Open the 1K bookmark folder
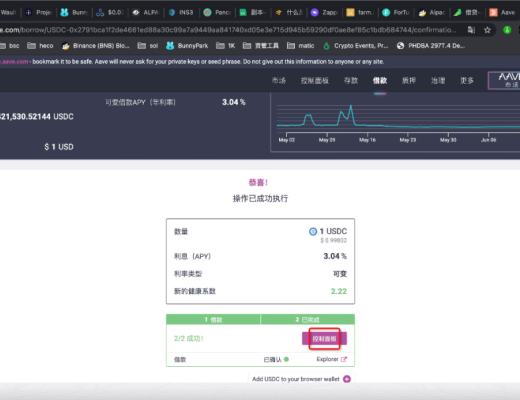The image size is (520, 400). coord(226,46)
